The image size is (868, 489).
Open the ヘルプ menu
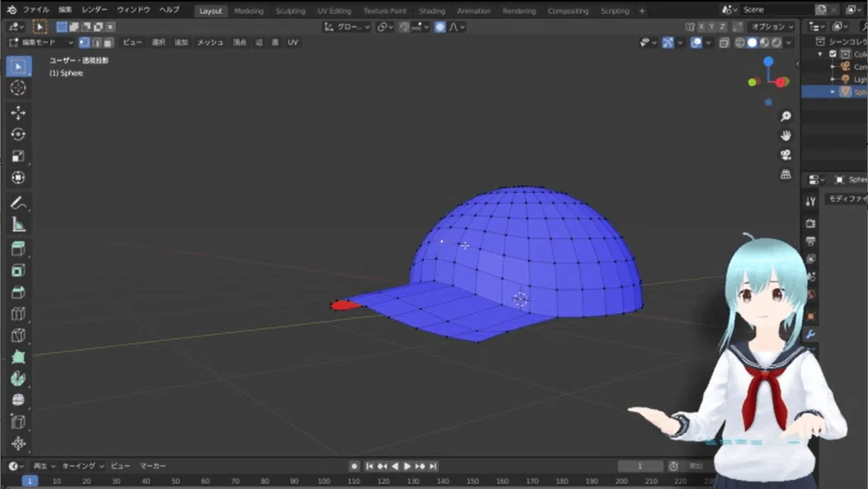tap(169, 10)
